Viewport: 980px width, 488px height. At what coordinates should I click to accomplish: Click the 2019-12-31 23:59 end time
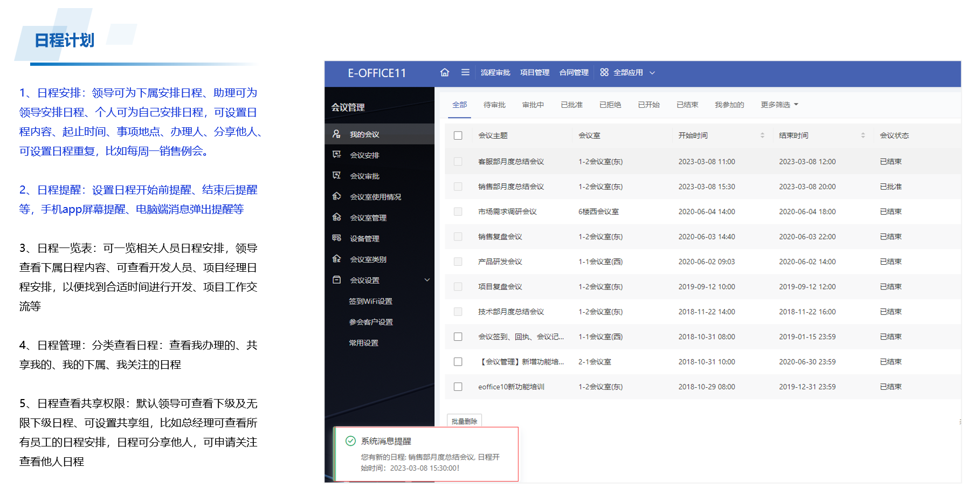[807, 387]
